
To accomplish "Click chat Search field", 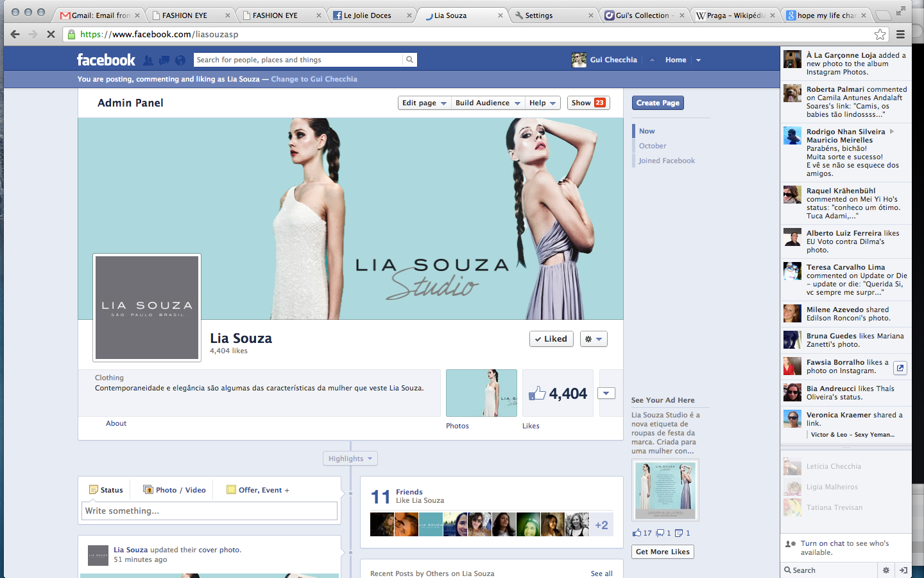I will [x=829, y=570].
